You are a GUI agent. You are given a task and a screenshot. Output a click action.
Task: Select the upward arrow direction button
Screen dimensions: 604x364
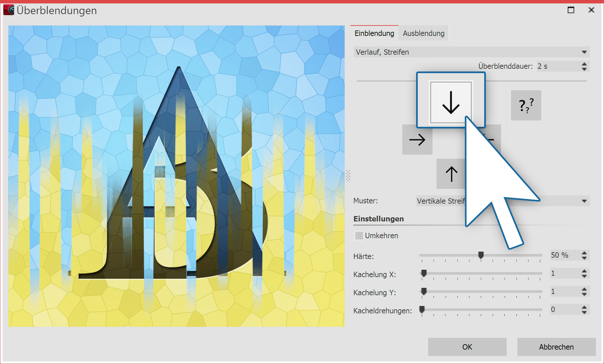450,174
